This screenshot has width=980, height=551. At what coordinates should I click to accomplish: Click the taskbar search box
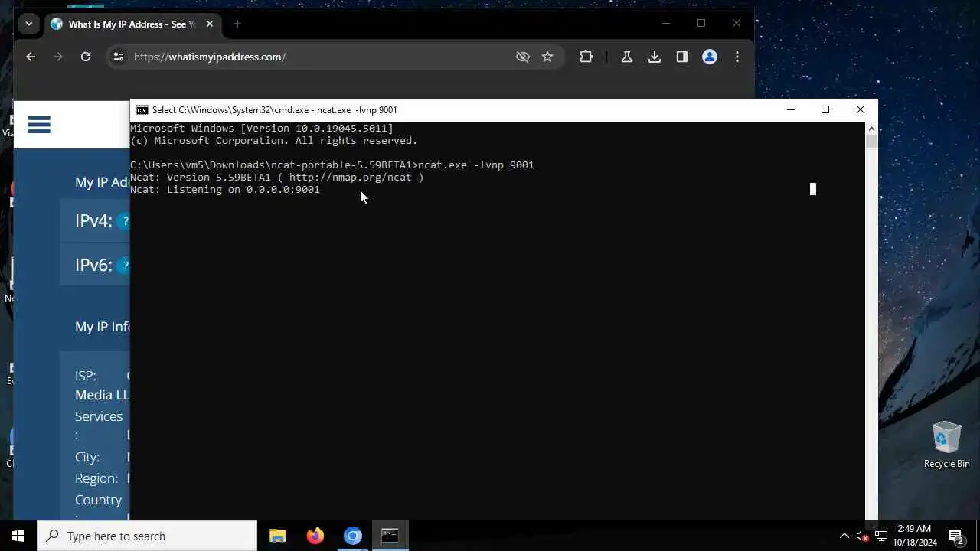147,536
